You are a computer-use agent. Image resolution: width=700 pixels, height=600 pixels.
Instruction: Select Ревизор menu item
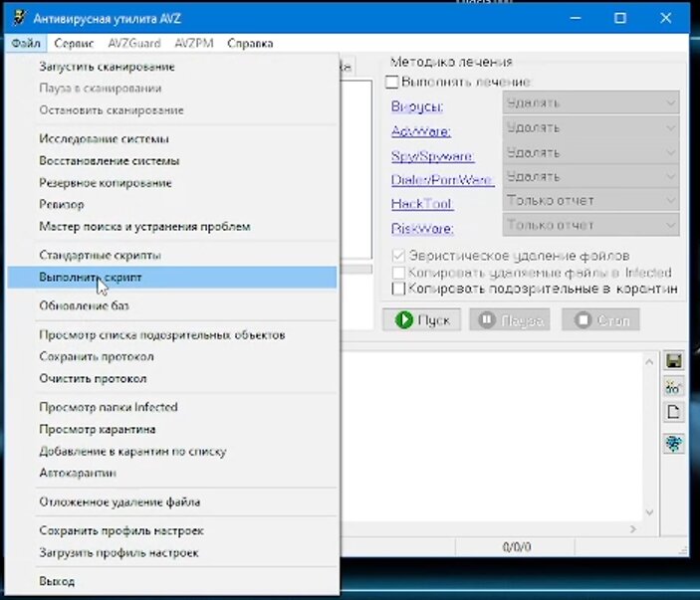[x=172, y=205]
